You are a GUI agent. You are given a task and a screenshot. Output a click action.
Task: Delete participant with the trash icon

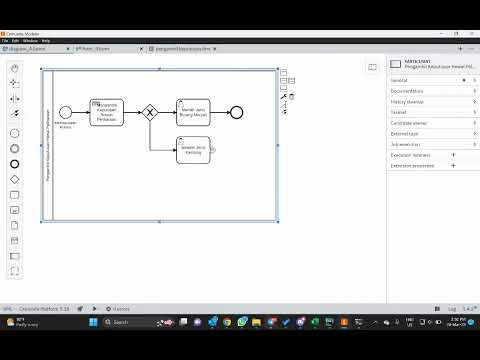(x=292, y=97)
